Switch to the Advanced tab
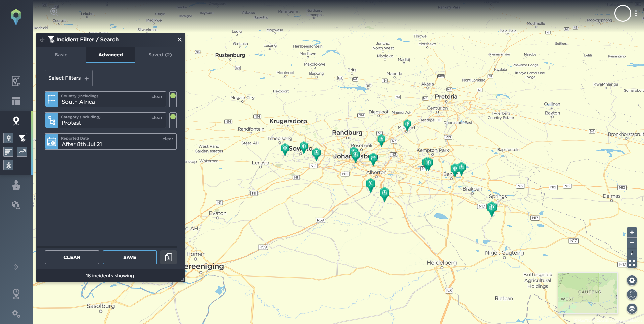Viewport: 644px width, 324px height. 110,55
